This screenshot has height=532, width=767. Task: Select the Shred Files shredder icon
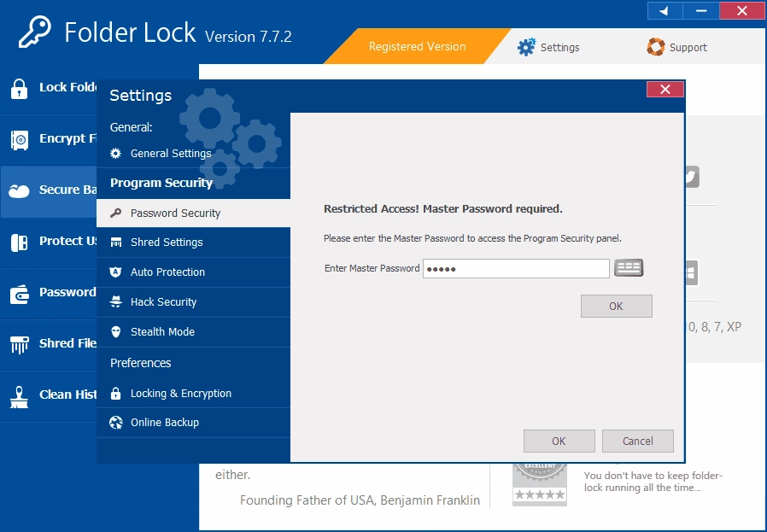coord(20,345)
